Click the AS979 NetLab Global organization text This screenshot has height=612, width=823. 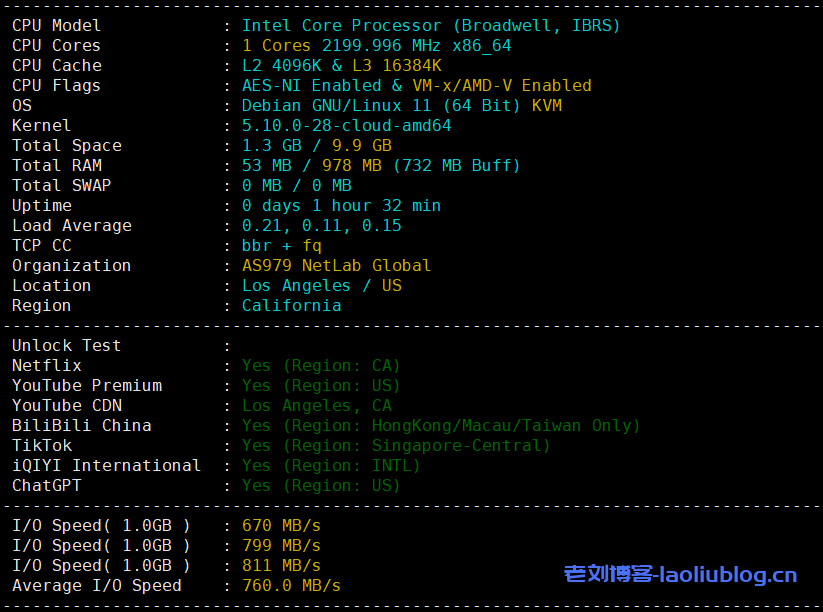336,266
